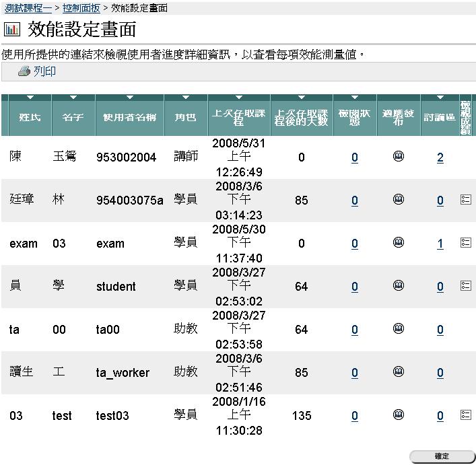The image size is (476, 465).
Task: Open grade view icon in student row
Action: click(465, 286)
